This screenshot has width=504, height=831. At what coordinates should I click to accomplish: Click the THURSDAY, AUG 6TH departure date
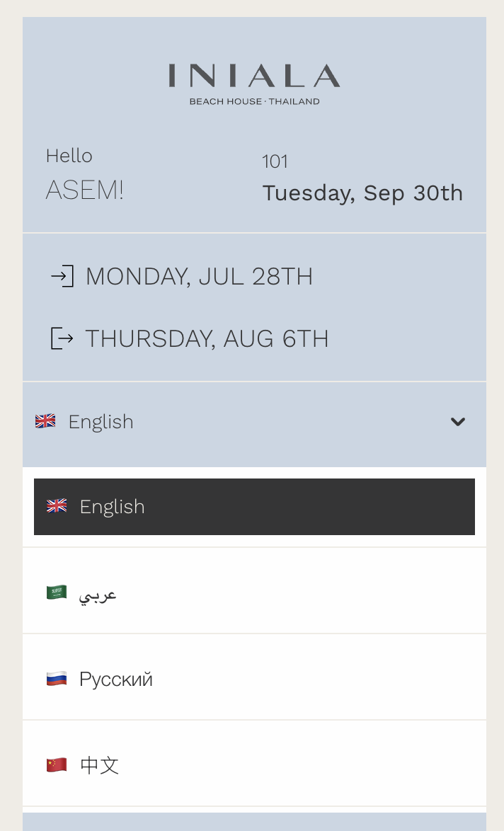(x=207, y=338)
